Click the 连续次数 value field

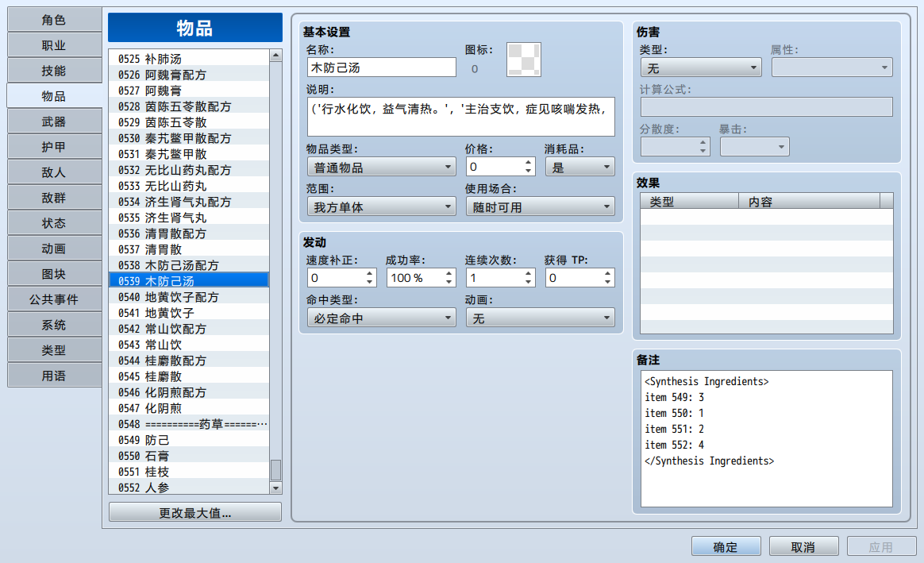click(x=501, y=278)
